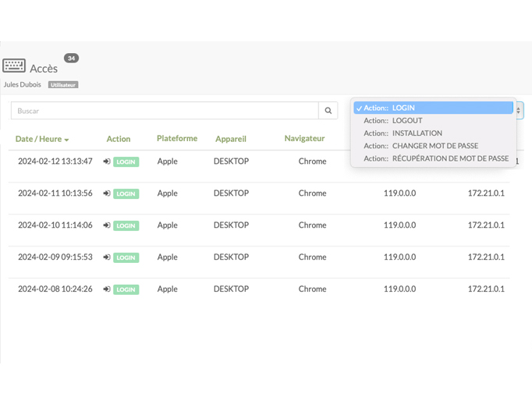Click the Plateforme column header
532x404 pixels.
[x=177, y=138]
